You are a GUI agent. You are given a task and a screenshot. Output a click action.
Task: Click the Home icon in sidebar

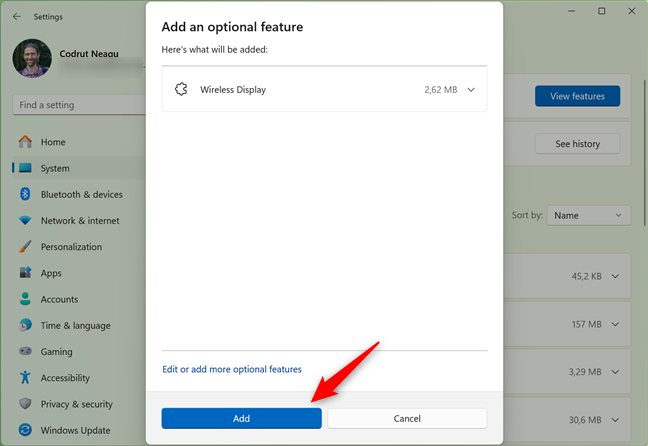[x=25, y=142]
